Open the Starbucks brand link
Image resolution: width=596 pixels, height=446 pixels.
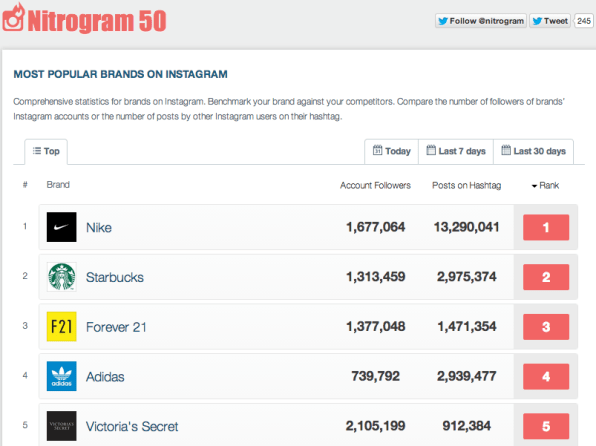[115, 277]
